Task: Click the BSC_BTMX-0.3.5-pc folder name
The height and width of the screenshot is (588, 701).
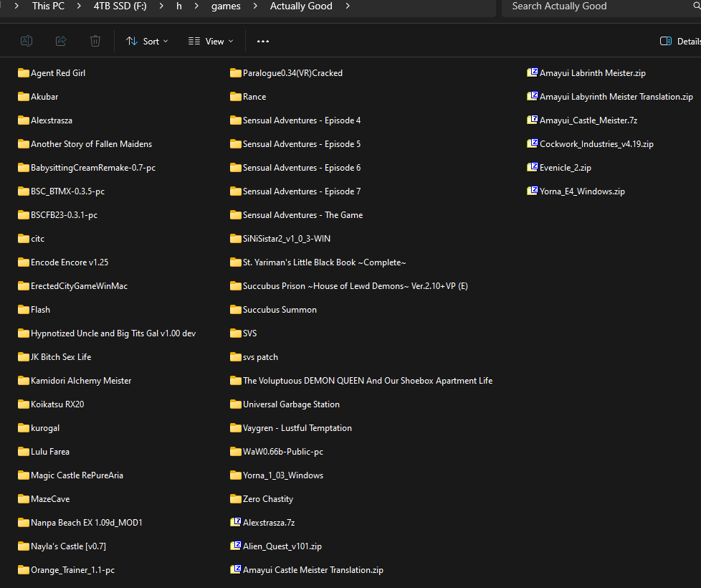Action: [x=68, y=191]
